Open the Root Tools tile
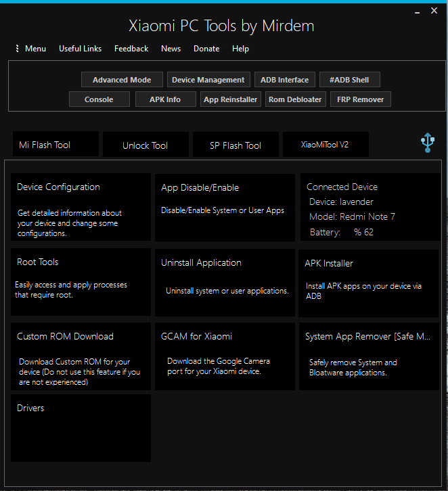 click(81, 282)
